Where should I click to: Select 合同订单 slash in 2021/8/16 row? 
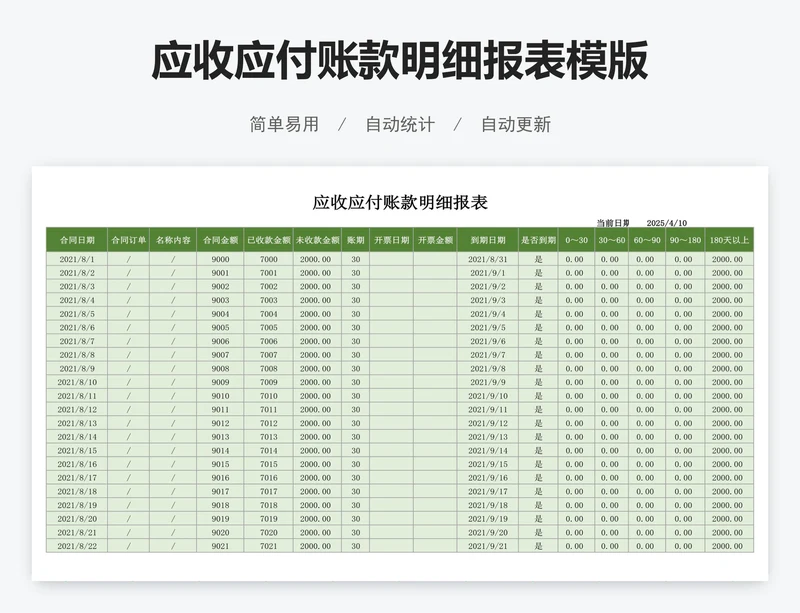tap(129, 464)
